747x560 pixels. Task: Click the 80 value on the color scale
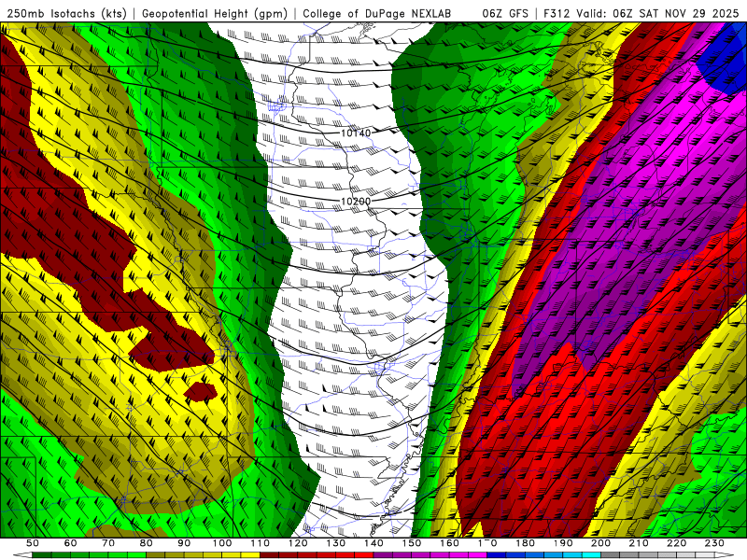pos(147,543)
